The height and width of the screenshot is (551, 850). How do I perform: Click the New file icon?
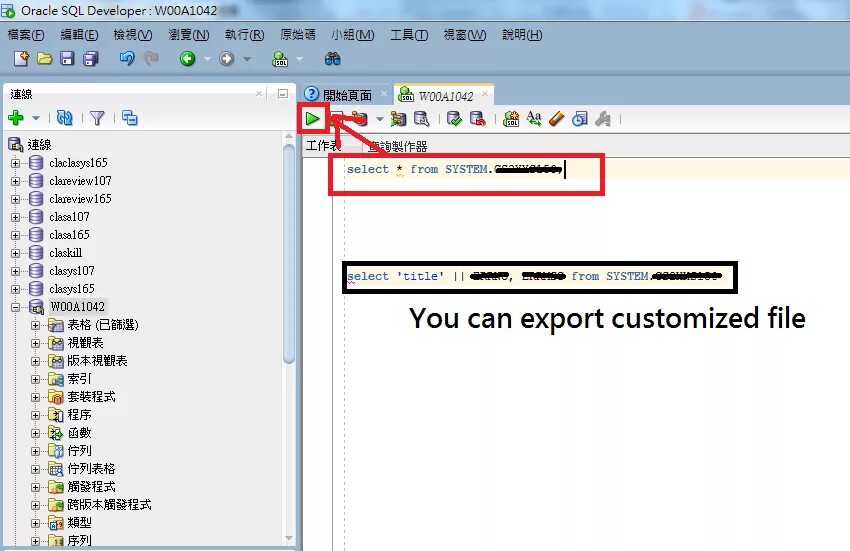pos(21,58)
